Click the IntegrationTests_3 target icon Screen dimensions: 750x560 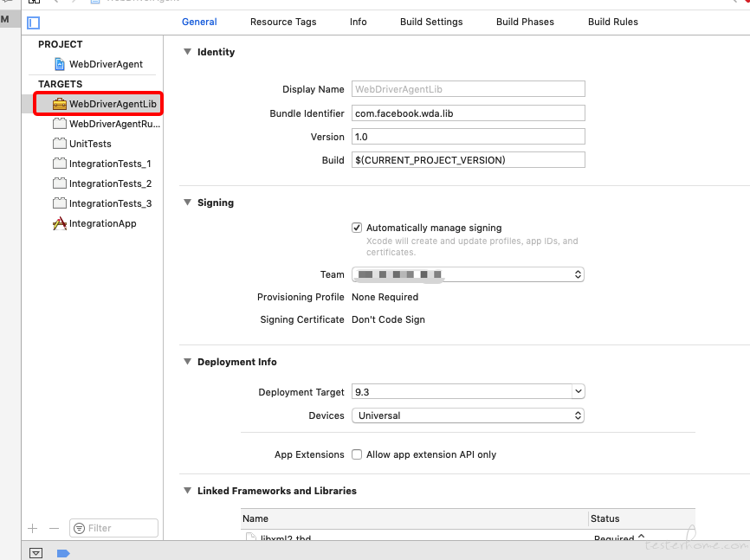coord(60,203)
